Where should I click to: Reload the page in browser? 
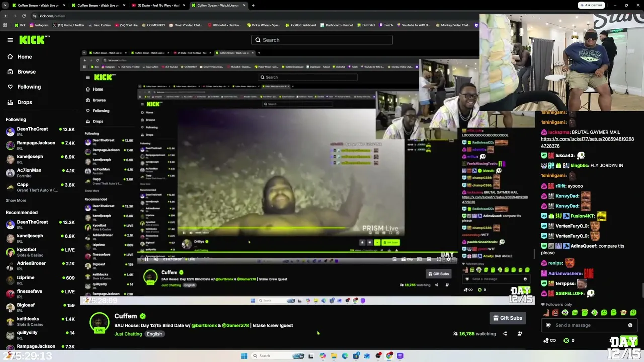click(x=24, y=16)
